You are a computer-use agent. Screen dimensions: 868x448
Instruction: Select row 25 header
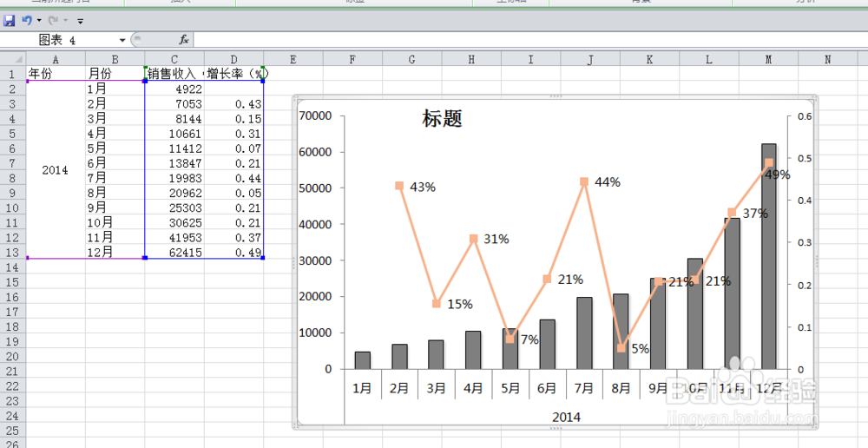coord(13,431)
